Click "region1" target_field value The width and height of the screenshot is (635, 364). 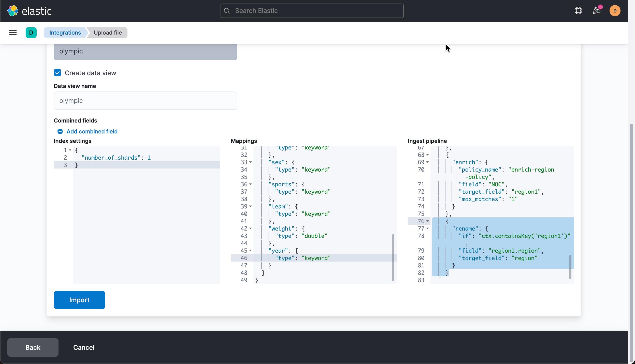pyautogui.click(x=526, y=192)
